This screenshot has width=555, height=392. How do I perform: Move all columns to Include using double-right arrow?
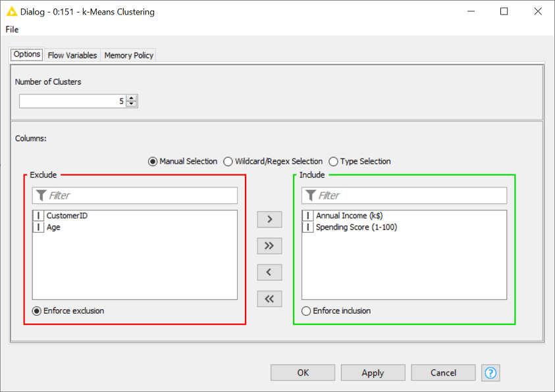[x=269, y=245]
